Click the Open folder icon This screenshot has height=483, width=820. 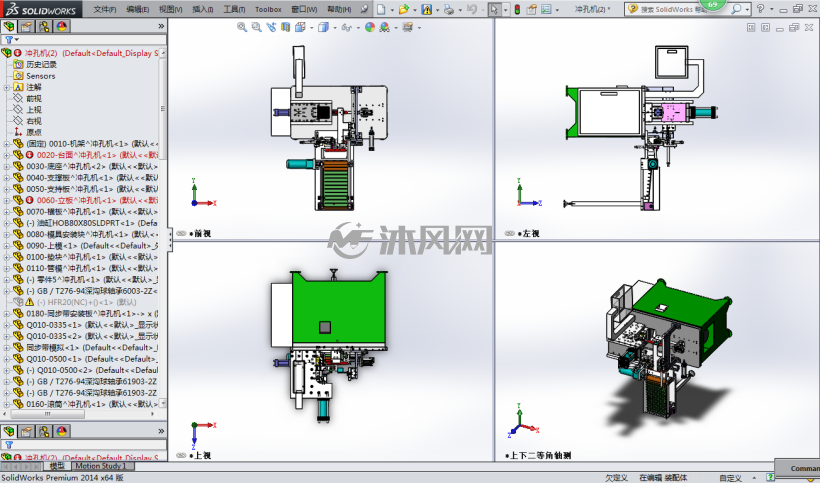point(403,9)
